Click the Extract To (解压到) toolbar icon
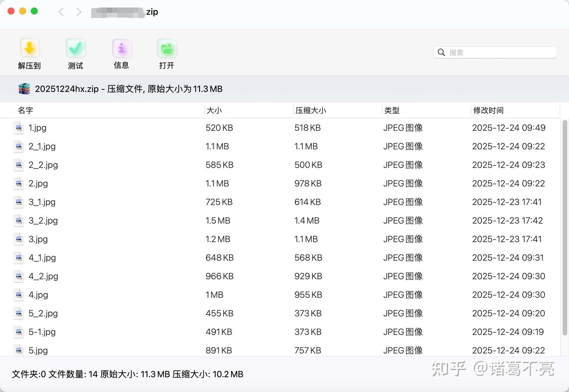This screenshot has height=392, width=569. 29,49
